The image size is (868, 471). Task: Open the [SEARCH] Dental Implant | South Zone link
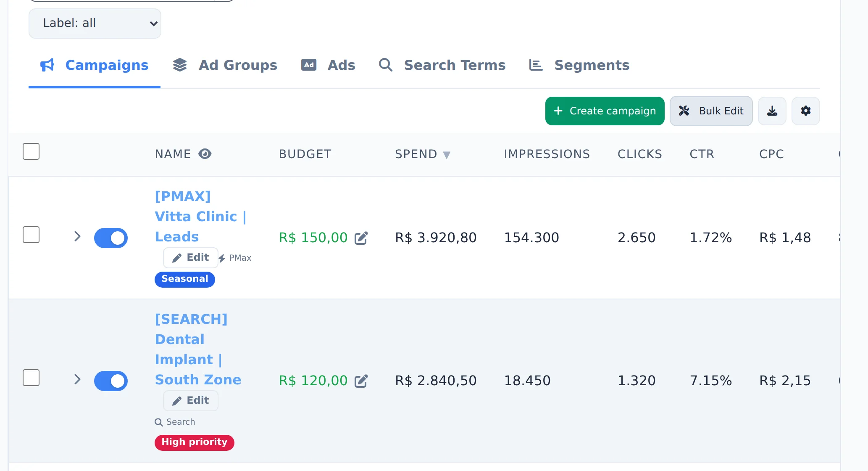click(x=198, y=349)
